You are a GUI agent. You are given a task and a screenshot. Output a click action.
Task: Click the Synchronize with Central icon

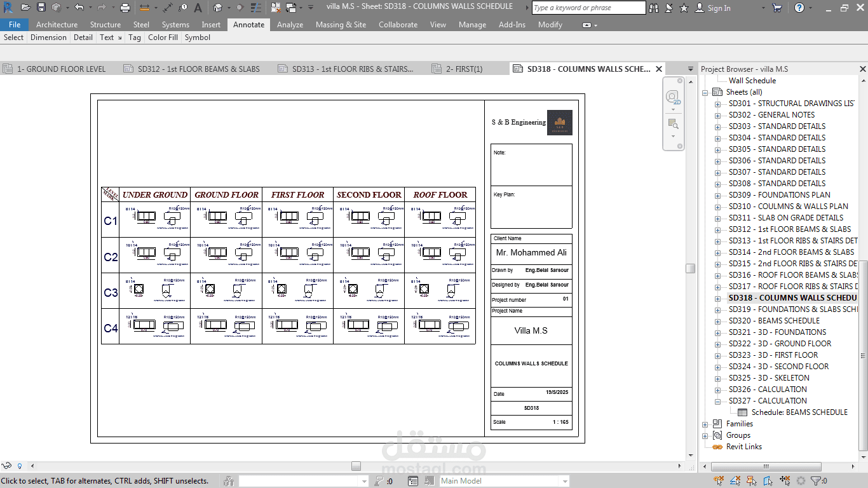tap(57, 8)
